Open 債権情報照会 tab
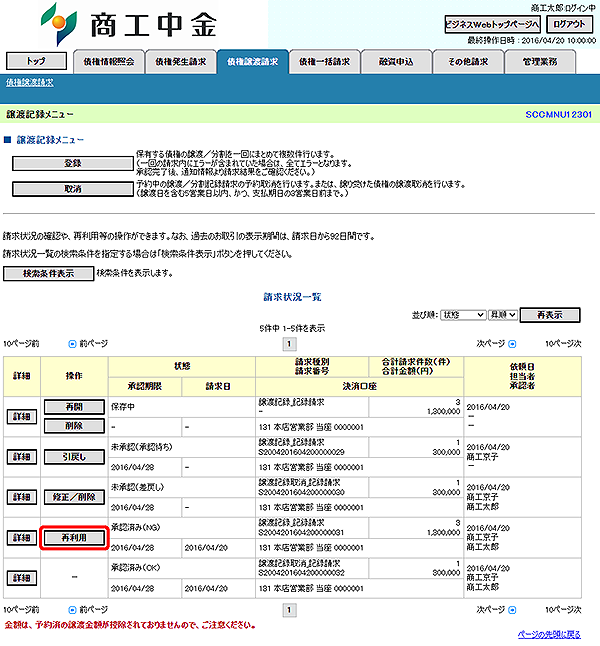Viewport: 600px width, 646px height. 109,62
